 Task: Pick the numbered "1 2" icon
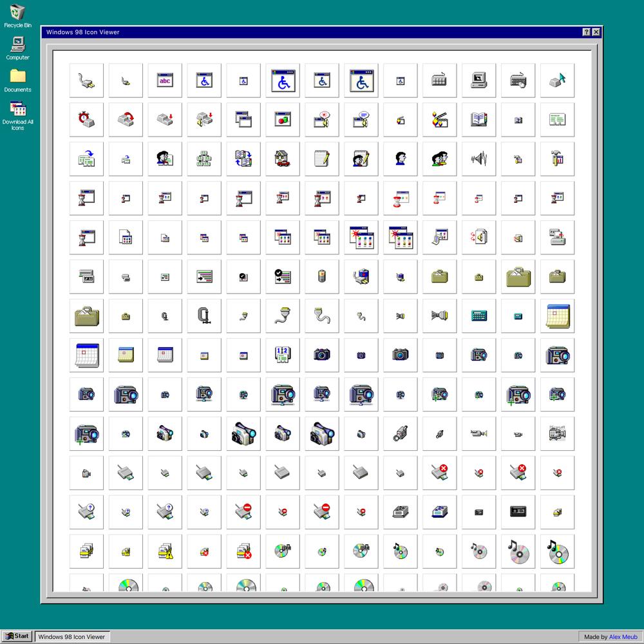pyautogui.click(x=283, y=355)
